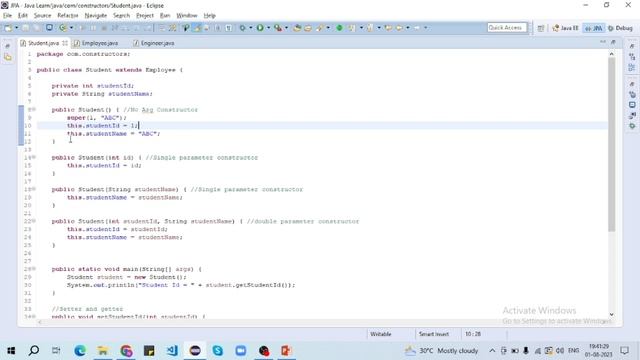Click the green circle New Java Class icon
Screen dimensions: 640x360
click(x=339, y=28)
